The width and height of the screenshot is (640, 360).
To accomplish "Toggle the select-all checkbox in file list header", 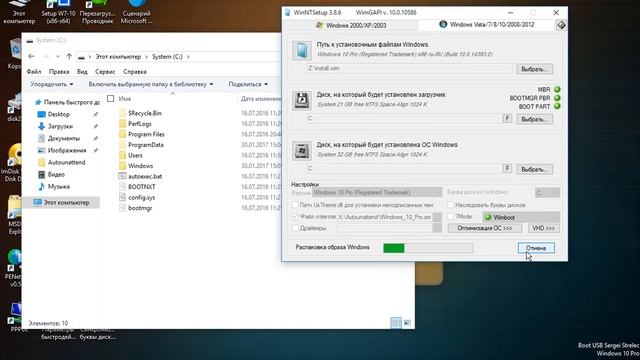I will 110,98.
